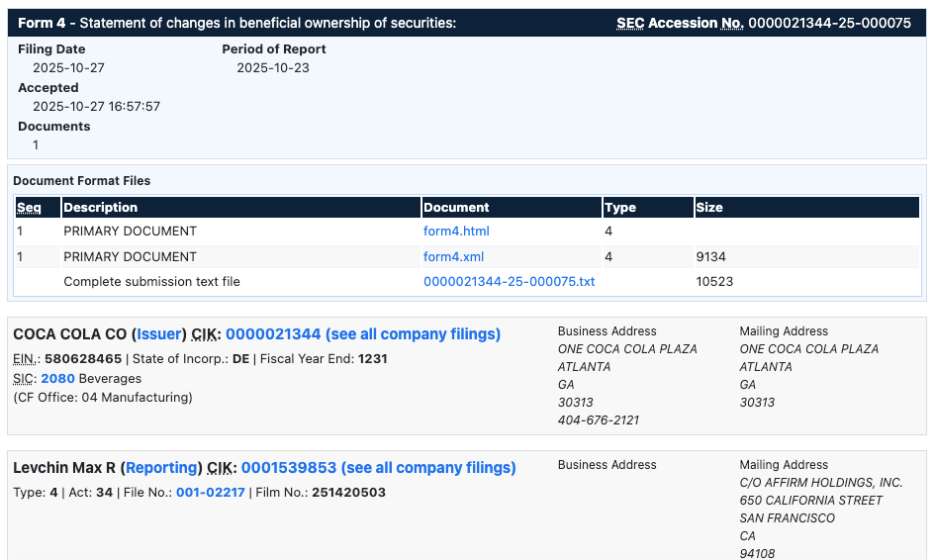Open the CIK 0001539853 link
This screenshot has width=935, height=560.
click(289, 468)
